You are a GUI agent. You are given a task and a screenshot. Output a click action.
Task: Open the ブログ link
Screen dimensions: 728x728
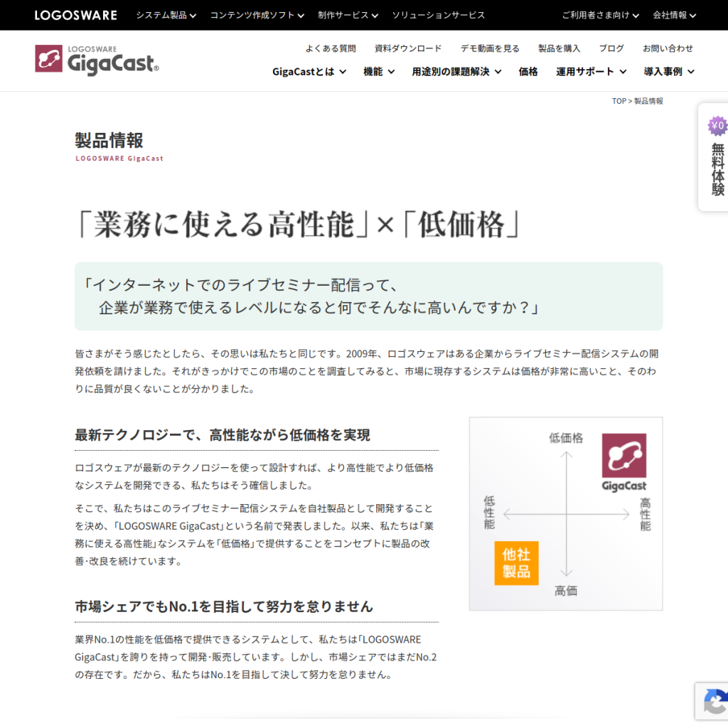coord(611,48)
